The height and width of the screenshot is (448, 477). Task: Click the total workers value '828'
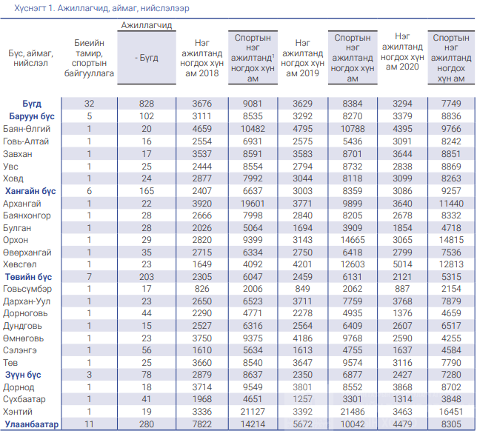147,104
